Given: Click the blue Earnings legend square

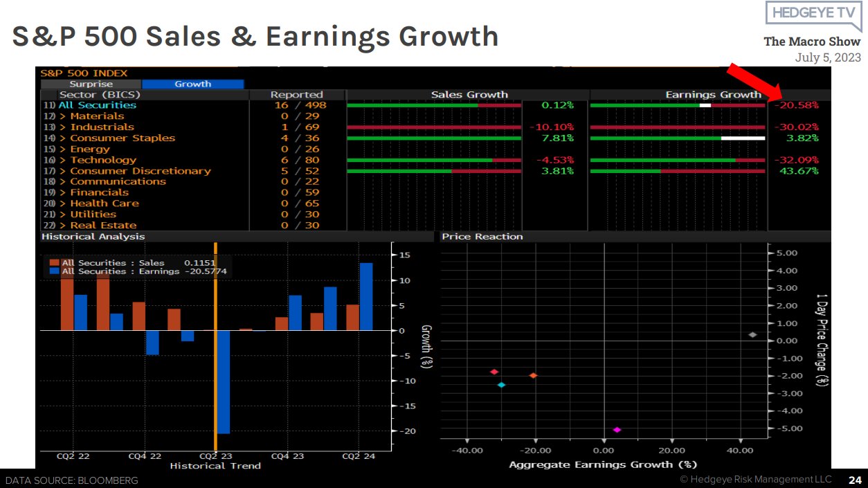Looking at the screenshot, I should [x=55, y=271].
